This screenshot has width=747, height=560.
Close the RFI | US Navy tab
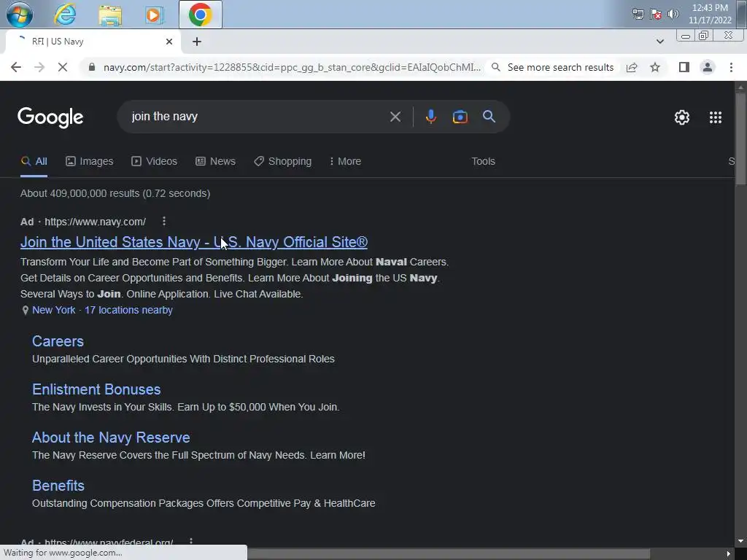tap(169, 42)
